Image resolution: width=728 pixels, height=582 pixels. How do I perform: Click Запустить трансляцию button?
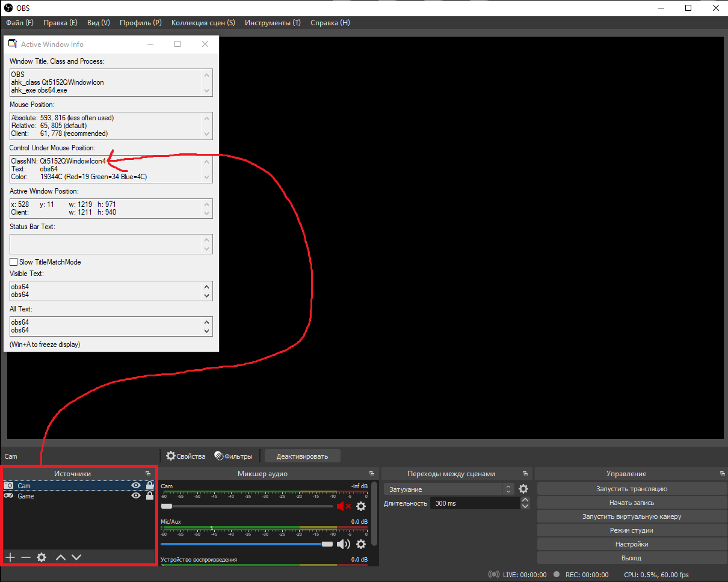(632, 489)
